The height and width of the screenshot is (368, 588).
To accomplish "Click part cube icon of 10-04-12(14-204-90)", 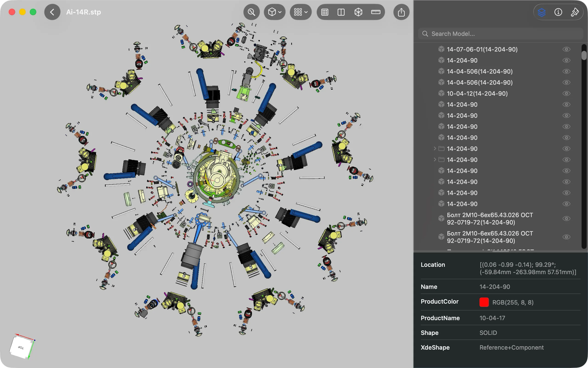I will point(441,93).
